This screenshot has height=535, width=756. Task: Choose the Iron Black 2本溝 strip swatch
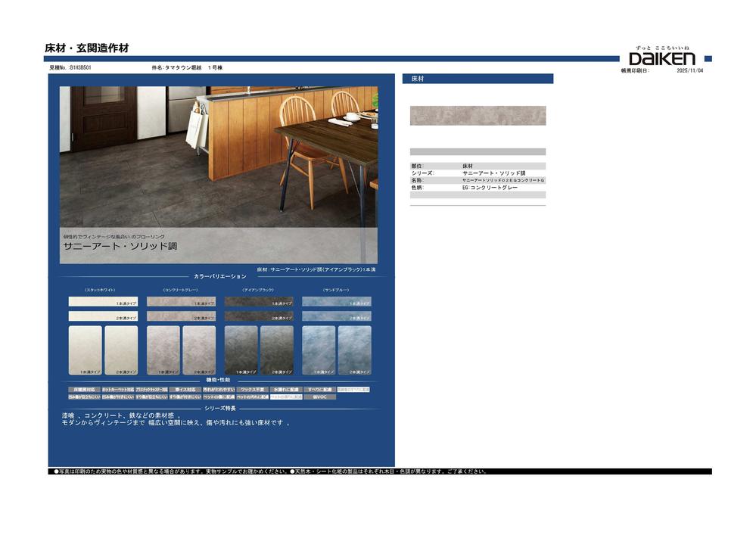(x=259, y=317)
